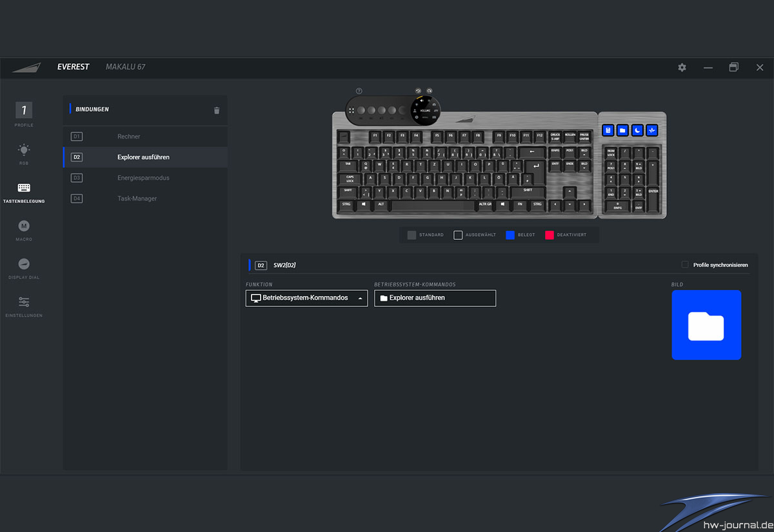Image resolution: width=774 pixels, height=532 pixels.
Task: Select the DRUCK S-ABF key
Action: 555,136
